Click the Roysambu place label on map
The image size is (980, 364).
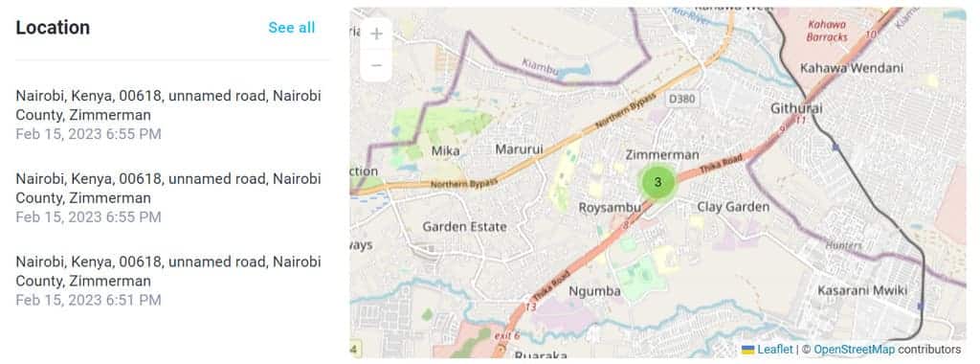(610, 207)
